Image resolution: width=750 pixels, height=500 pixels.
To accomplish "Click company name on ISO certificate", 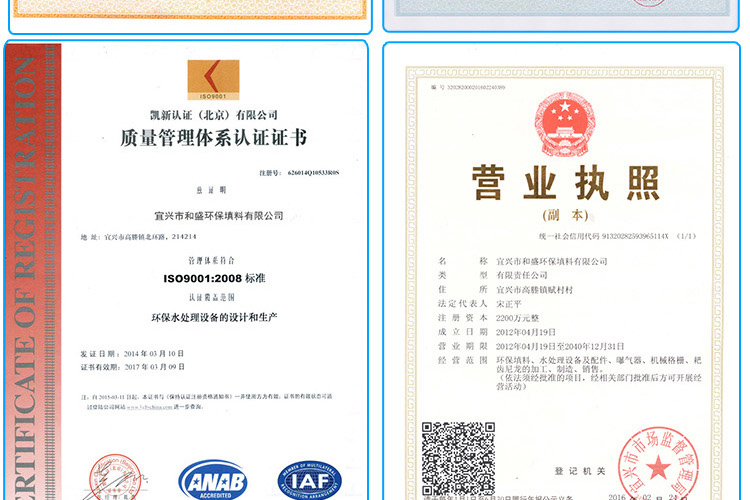I will coord(219,216).
